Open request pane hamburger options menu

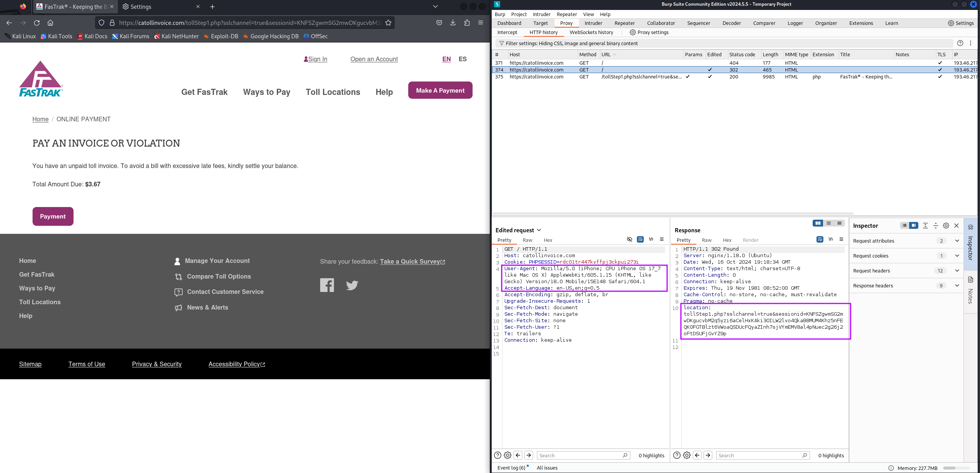point(662,239)
